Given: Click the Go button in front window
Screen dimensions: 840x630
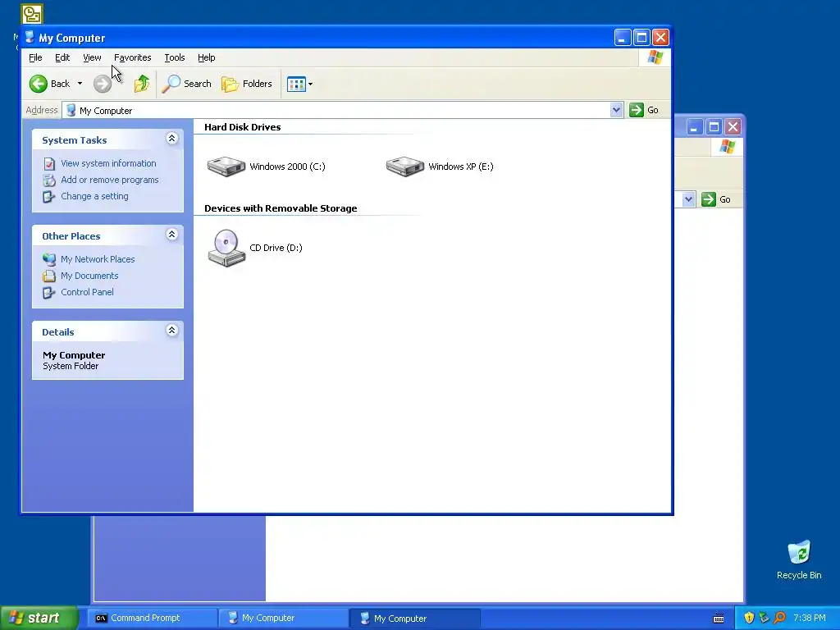Looking at the screenshot, I should [645, 110].
